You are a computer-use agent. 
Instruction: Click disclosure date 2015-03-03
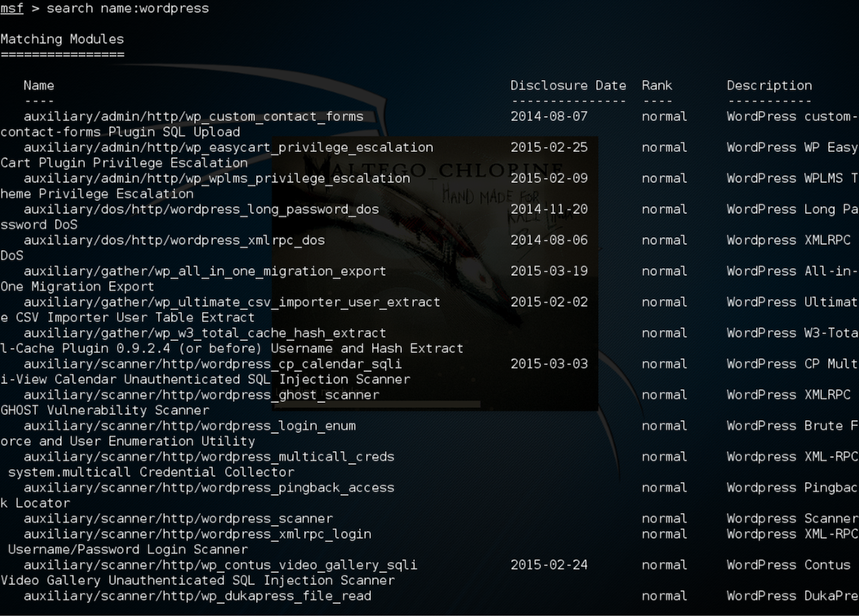pyautogui.click(x=549, y=364)
